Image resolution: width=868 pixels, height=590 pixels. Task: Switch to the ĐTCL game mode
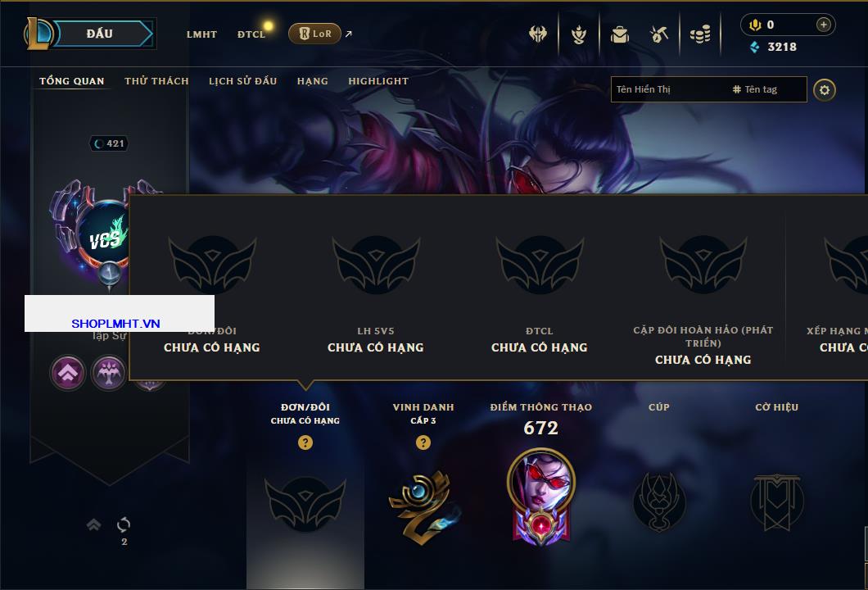[x=251, y=34]
